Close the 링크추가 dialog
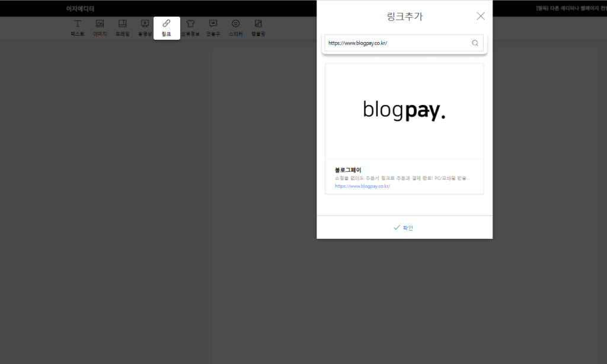The image size is (607, 364). tap(480, 16)
